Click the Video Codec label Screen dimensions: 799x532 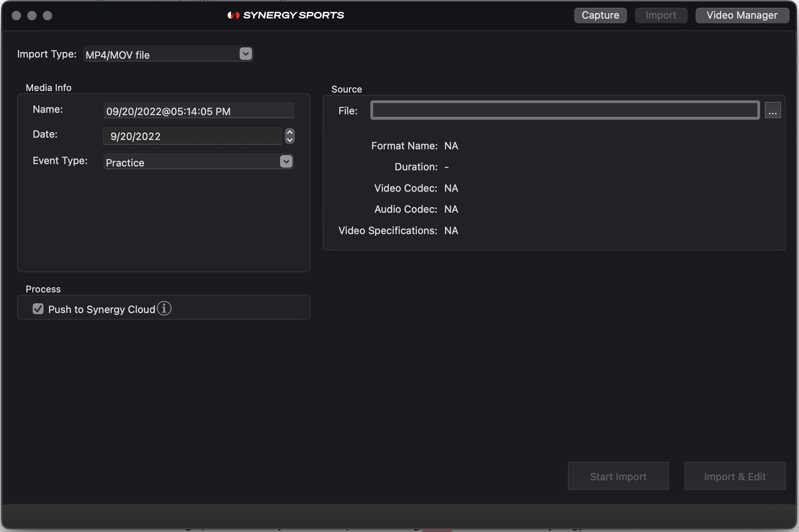click(x=406, y=188)
